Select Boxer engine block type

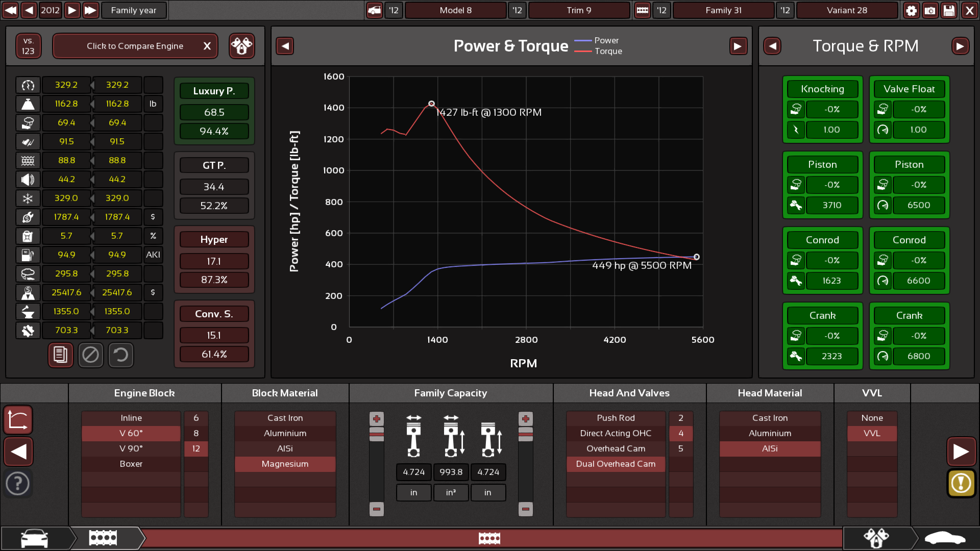131,464
